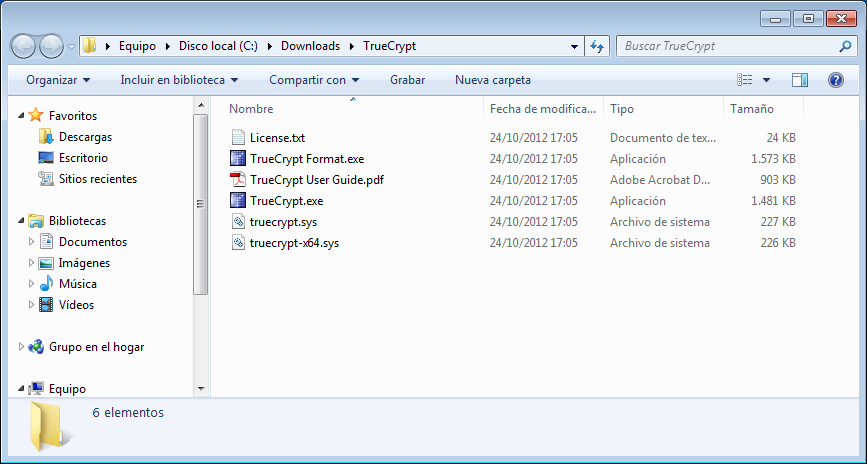Click the Grupo en el hogar icon
Screen dimensions: 867x464
tap(36, 347)
